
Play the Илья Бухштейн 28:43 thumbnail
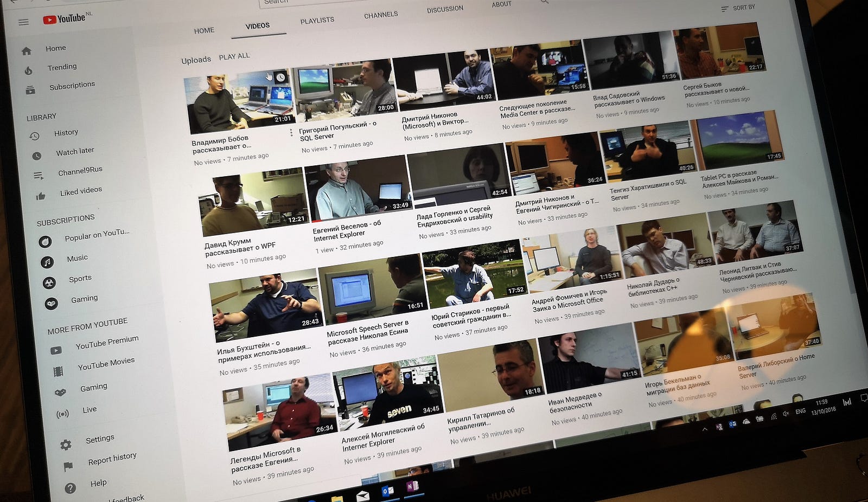pos(265,305)
